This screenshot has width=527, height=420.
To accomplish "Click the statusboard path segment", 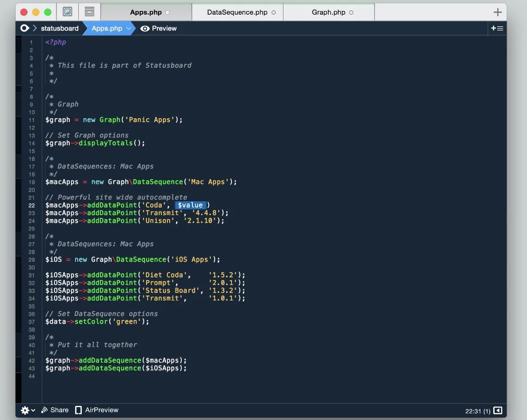I will tap(60, 28).
